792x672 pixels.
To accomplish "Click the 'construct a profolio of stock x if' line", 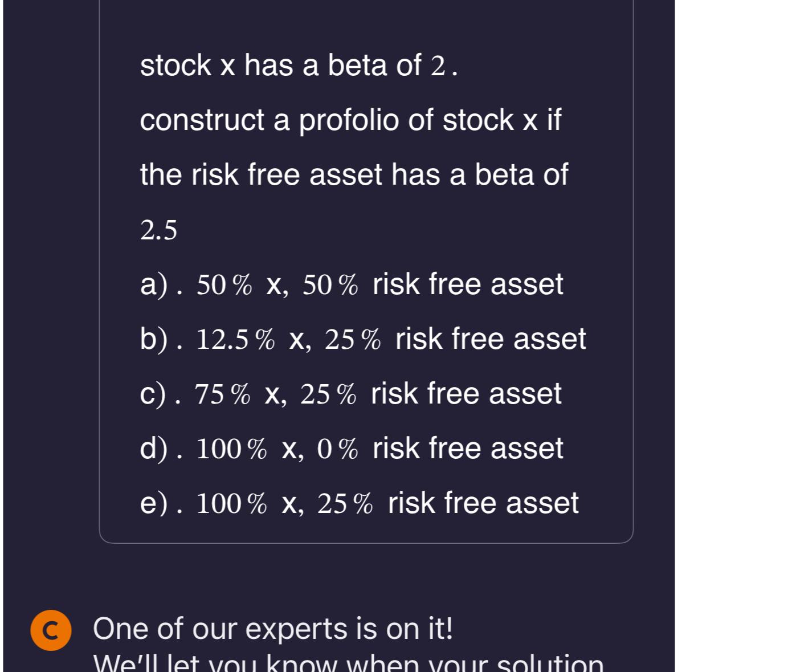I will (350, 120).
